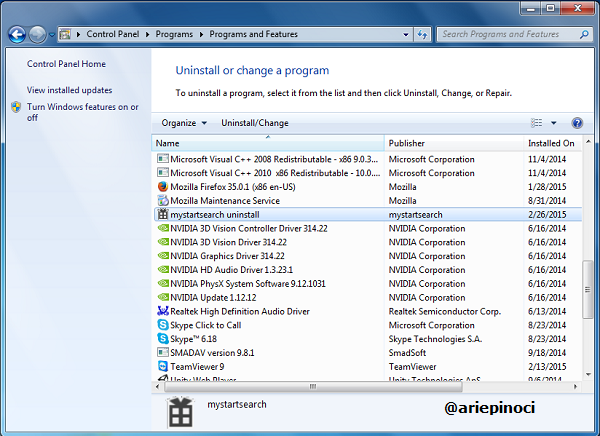Sort by the Installed On column header
Image resolution: width=600 pixels, height=436 pixels.
click(x=553, y=143)
